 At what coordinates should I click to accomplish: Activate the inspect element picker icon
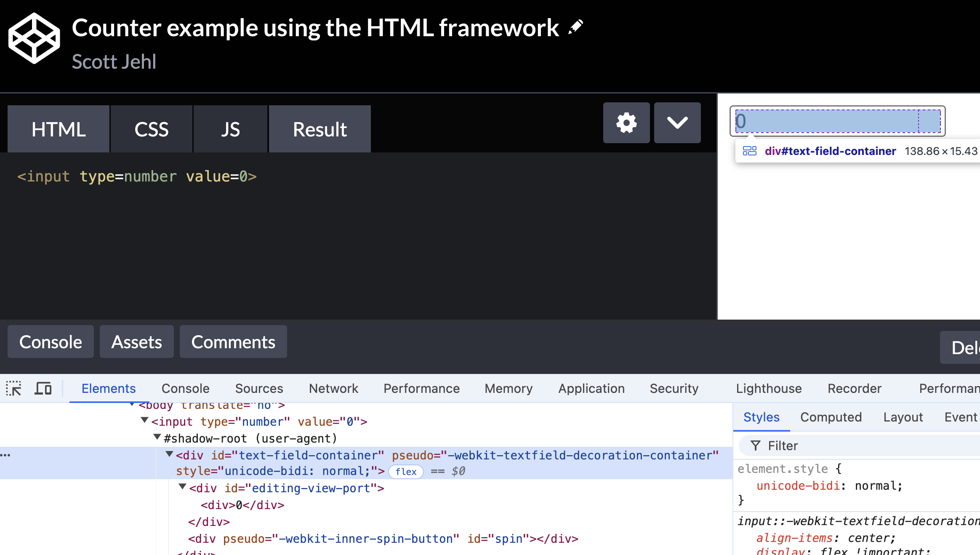point(14,388)
